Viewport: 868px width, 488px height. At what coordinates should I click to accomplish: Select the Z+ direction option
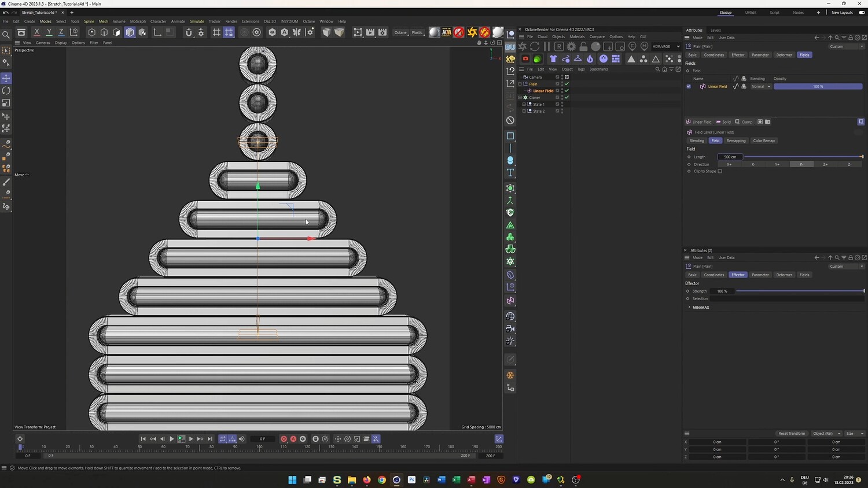(825, 164)
